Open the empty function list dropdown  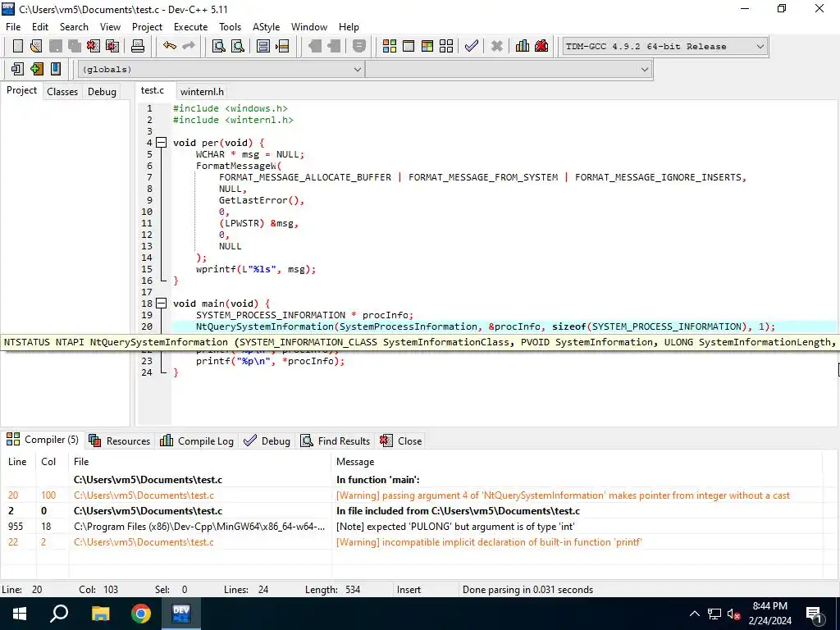coord(509,69)
